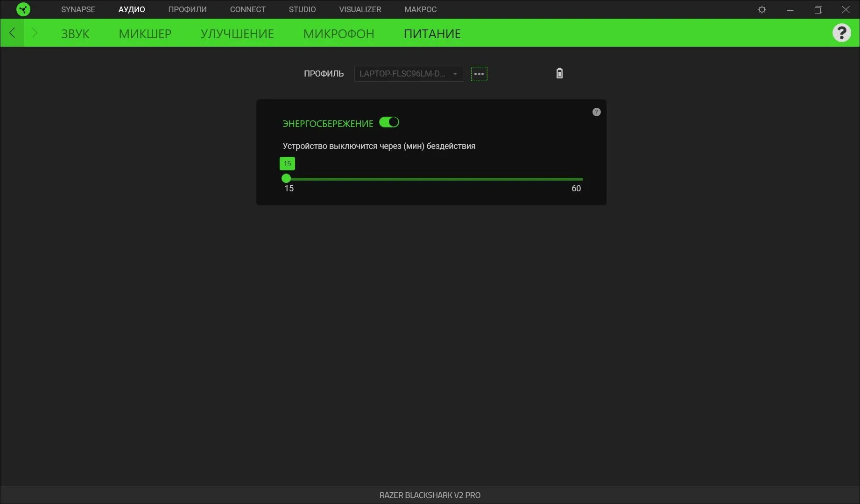Open Synapse settings gear icon
The height and width of the screenshot is (504, 860).
click(762, 9)
